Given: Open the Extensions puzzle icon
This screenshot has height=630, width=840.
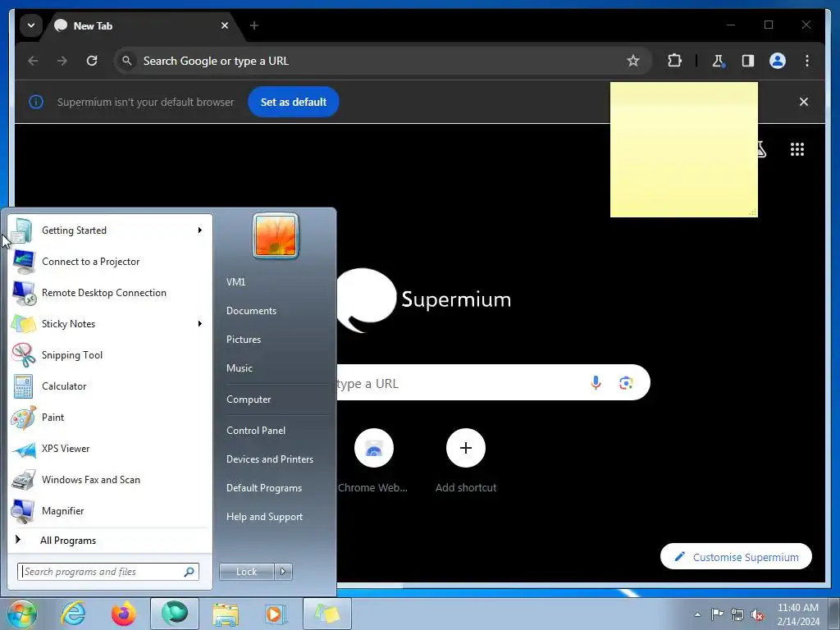Looking at the screenshot, I should click(674, 61).
